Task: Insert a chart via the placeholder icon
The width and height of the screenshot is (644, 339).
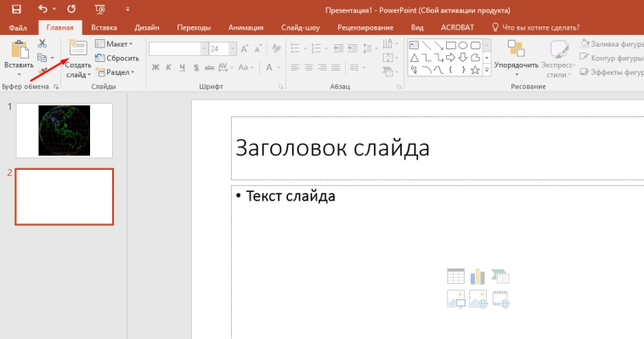Action: [x=477, y=276]
